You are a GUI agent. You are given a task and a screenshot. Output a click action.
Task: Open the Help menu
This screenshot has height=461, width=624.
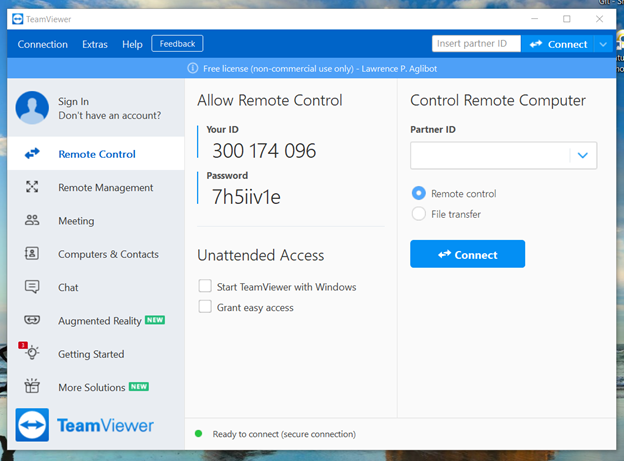pos(132,44)
